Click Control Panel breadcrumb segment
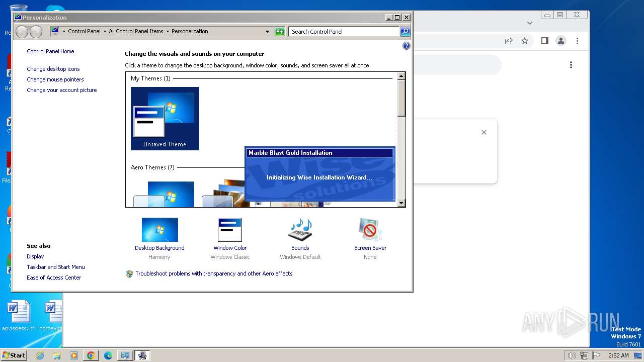644x362 pixels. (x=84, y=32)
